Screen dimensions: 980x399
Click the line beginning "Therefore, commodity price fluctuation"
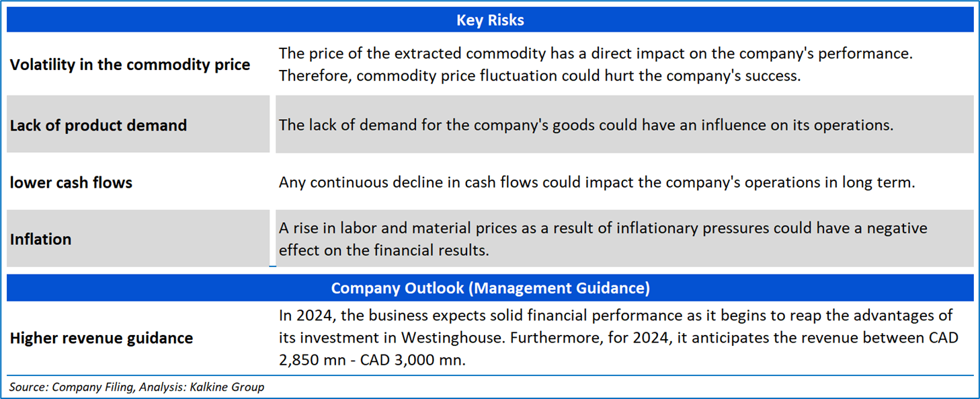tap(540, 76)
